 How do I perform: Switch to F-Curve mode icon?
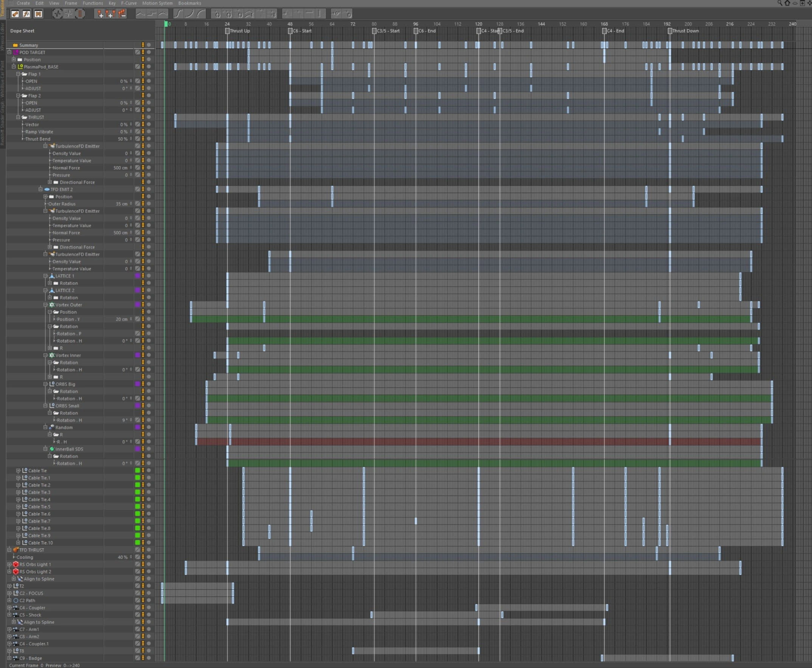(x=26, y=14)
